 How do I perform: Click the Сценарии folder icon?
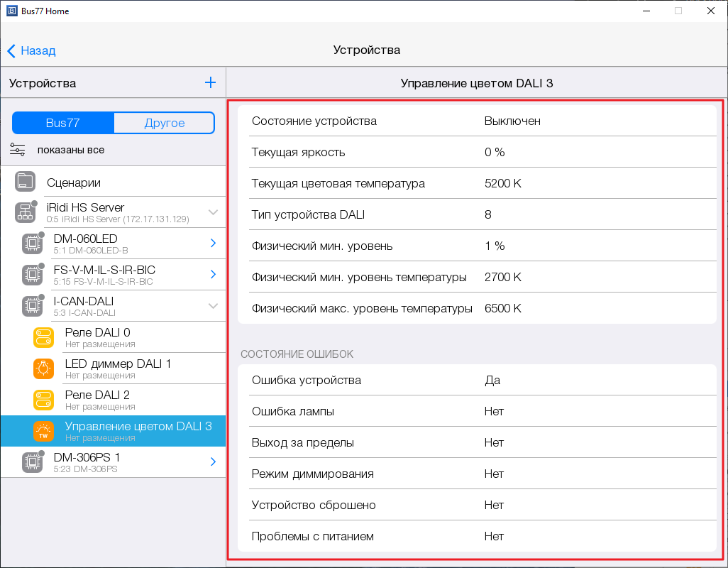point(25,182)
